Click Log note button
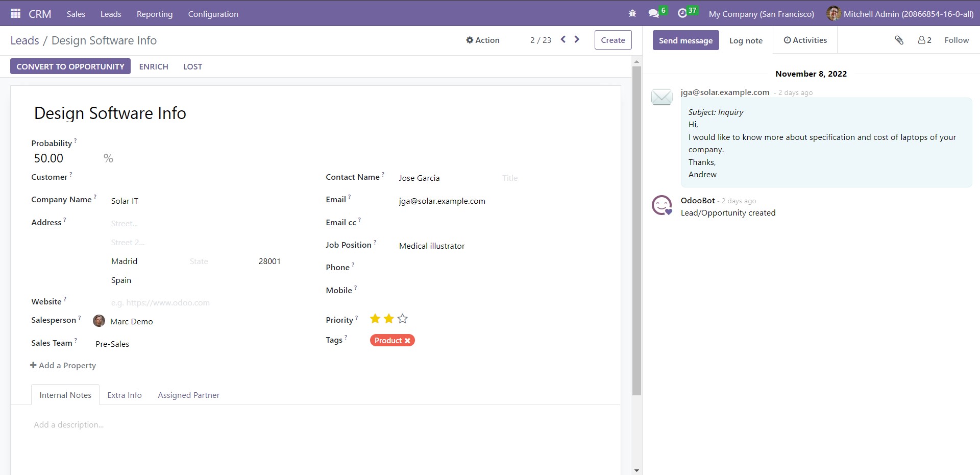 (746, 40)
